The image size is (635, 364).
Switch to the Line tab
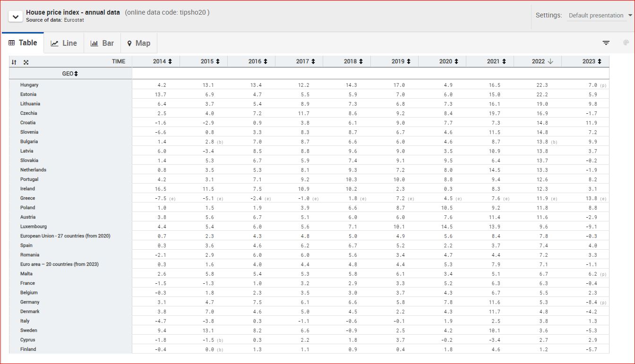point(64,43)
